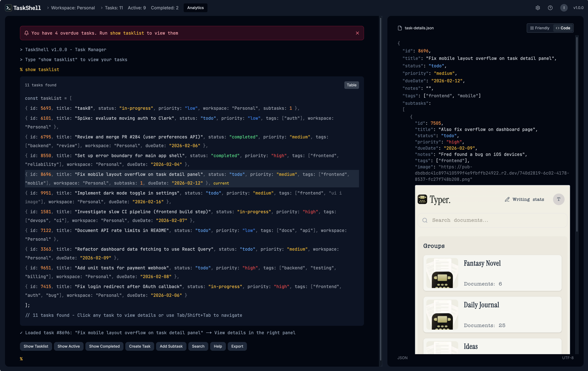Open the Analytics tab
Screen dimensions: 588x371
coord(195,8)
